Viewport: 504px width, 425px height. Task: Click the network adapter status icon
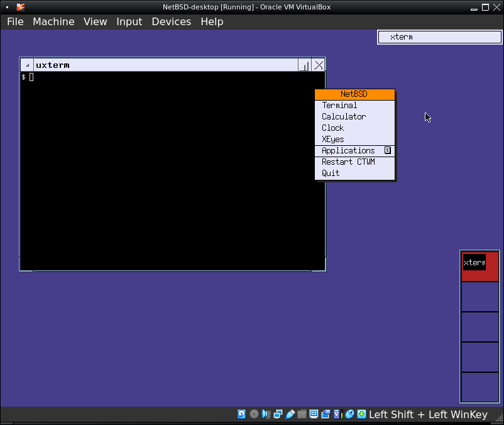tap(278, 414)
